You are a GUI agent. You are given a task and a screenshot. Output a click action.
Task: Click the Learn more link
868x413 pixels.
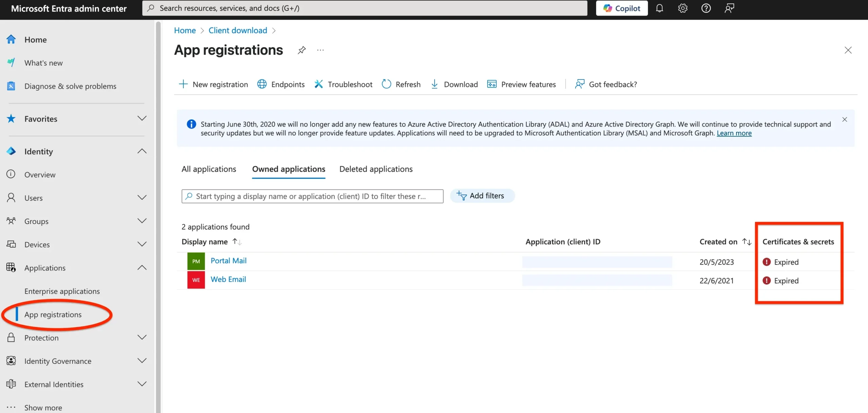pos(734,133)
